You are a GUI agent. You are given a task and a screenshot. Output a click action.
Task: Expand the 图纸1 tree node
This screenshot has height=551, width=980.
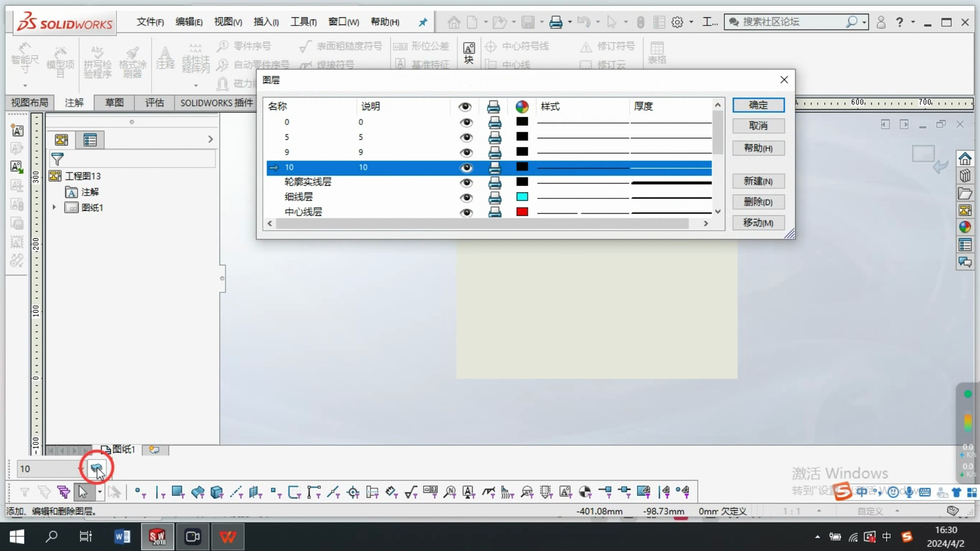click(54, 207)
